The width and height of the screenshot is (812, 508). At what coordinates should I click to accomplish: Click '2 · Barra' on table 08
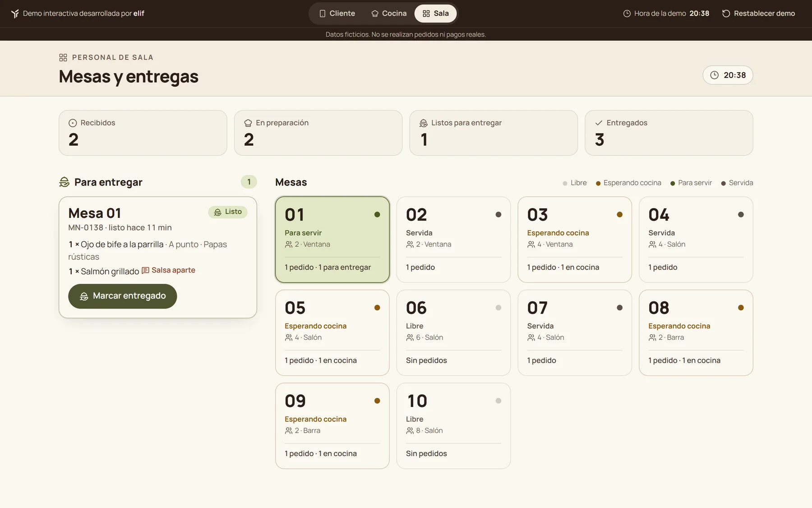coord(671,337)
